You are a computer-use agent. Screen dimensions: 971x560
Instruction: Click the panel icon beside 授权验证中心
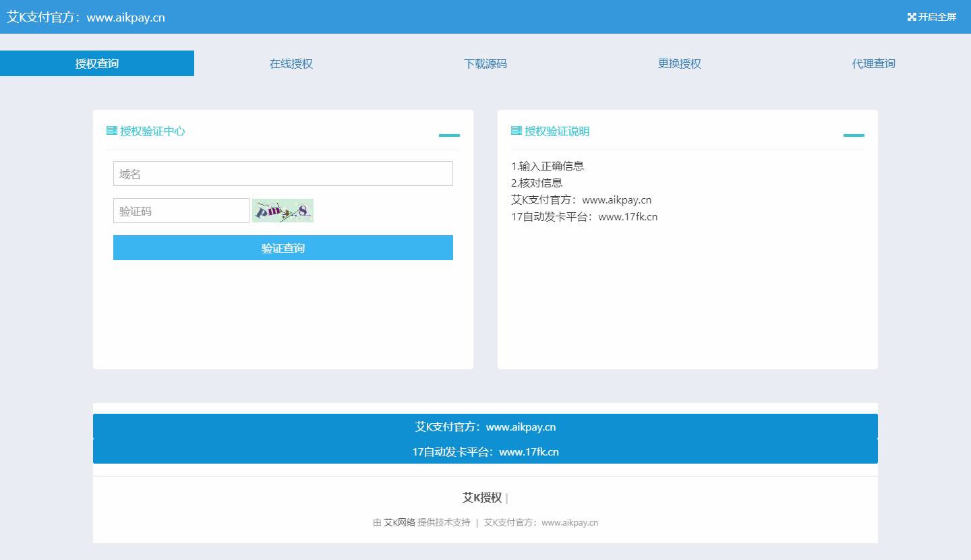click(112, 130)
